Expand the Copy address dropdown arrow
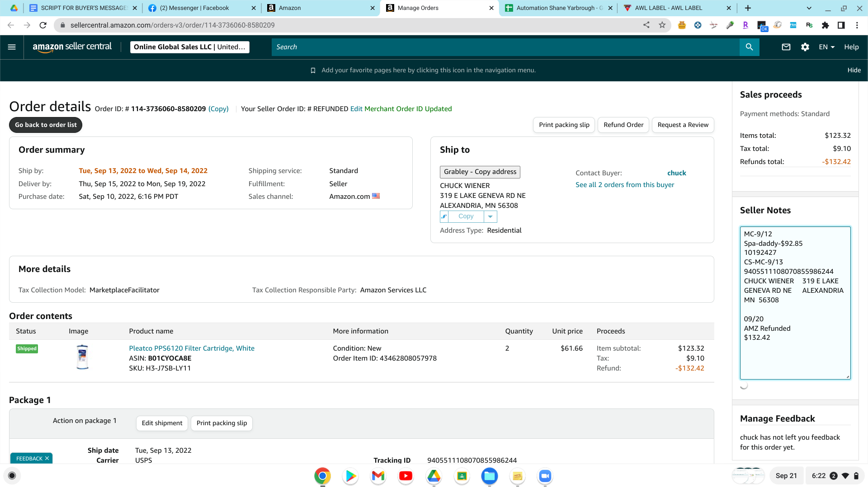The width and height of the screenshot is (868, 488). pos(490,217)
